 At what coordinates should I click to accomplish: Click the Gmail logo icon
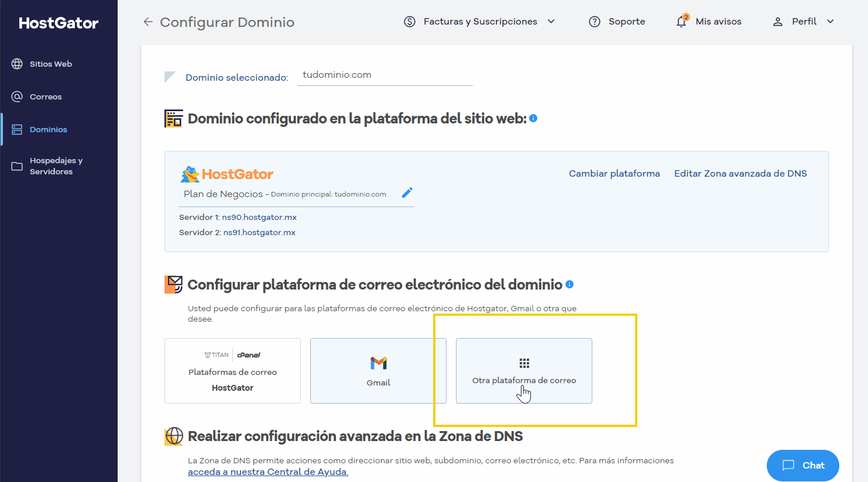tap(379, 363)
